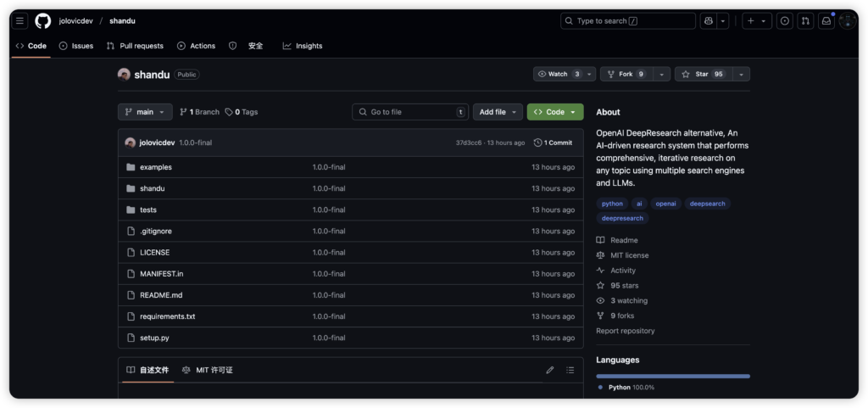Image resolution: width=868 pixels, height=408 pixels.
Task: Click the Fork button
Action: pos(626,74)
